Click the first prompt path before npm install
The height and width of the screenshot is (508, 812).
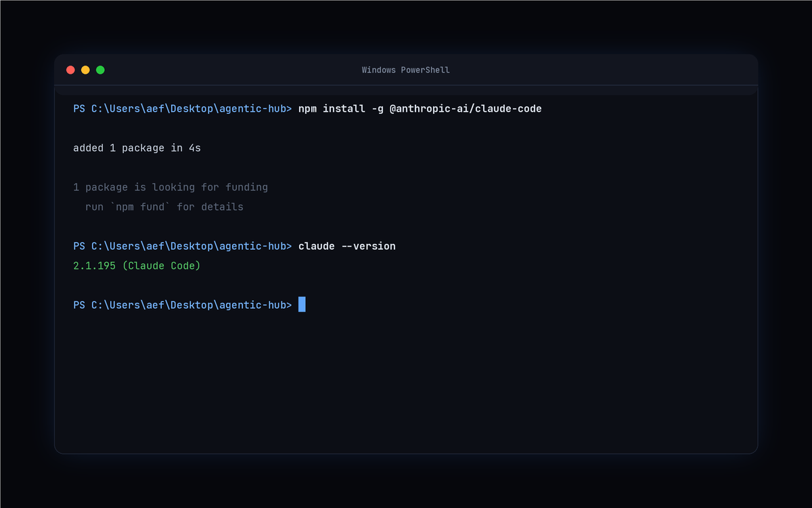point(183,108)
